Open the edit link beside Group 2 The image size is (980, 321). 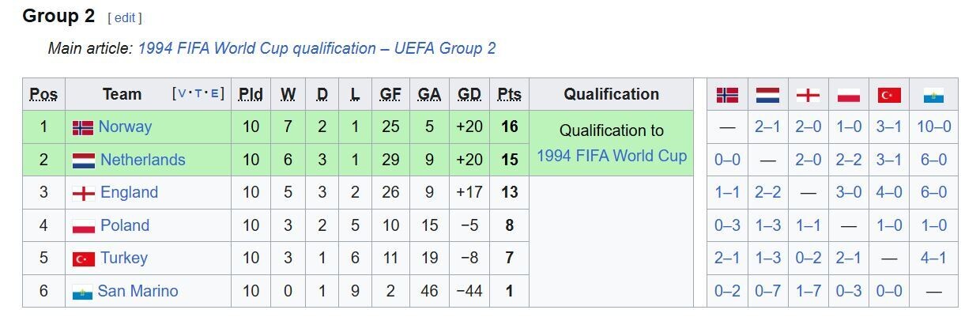[x=125, y=17]
